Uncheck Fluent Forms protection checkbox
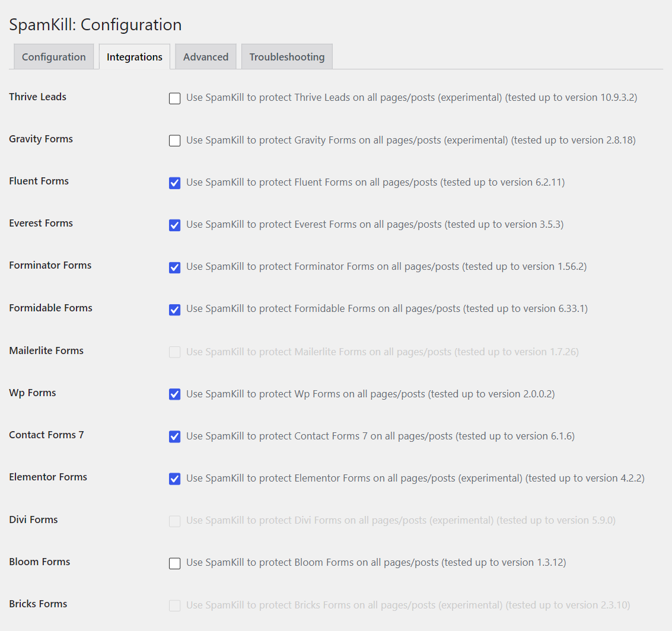This screenshot has height=631, width=672. (174, 183)
